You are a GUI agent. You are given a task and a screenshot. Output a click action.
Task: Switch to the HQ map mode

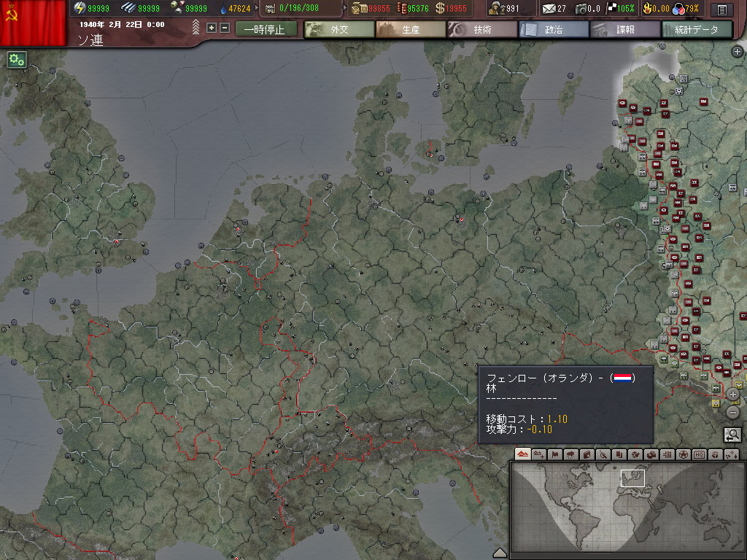(699, 454)
